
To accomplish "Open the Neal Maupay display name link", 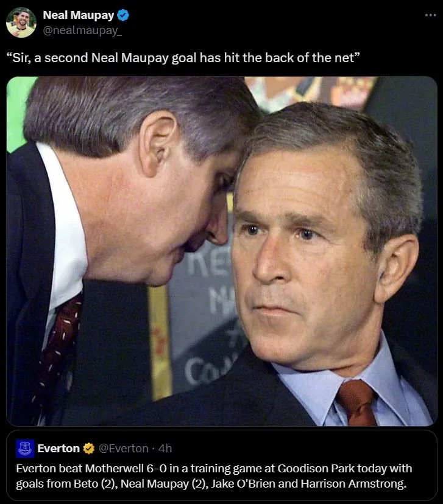I will coord(78,15).
